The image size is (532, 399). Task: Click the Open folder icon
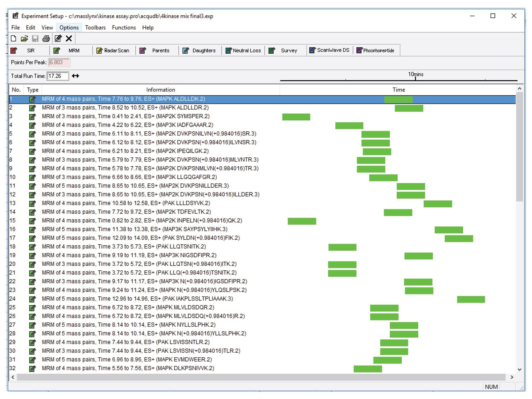[x=24, y=39]
